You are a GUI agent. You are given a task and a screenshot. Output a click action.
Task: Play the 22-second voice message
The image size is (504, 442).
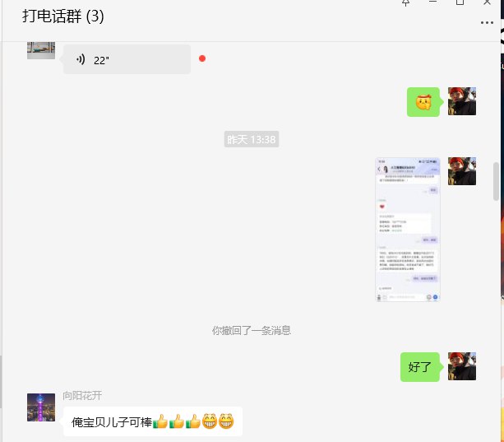(127, 59)
